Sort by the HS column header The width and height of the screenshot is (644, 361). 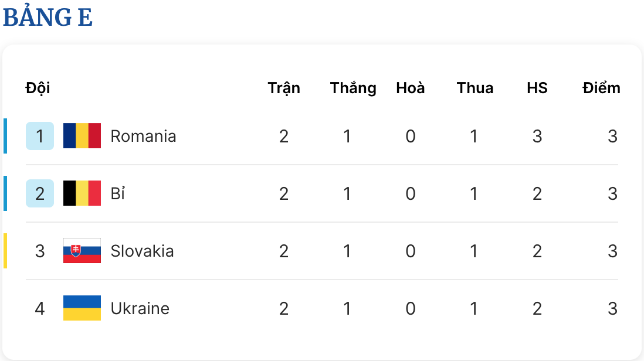[537, 88]
